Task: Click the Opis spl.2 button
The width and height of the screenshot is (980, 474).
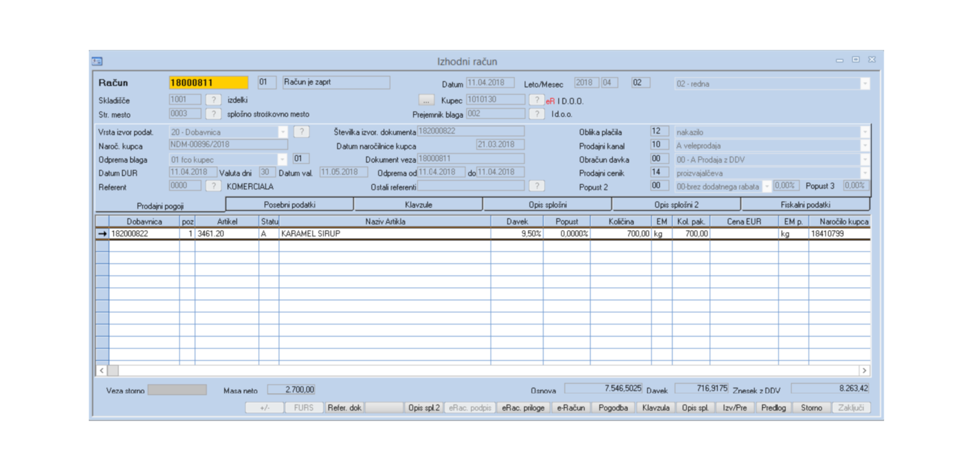Action: pos(424,407)
